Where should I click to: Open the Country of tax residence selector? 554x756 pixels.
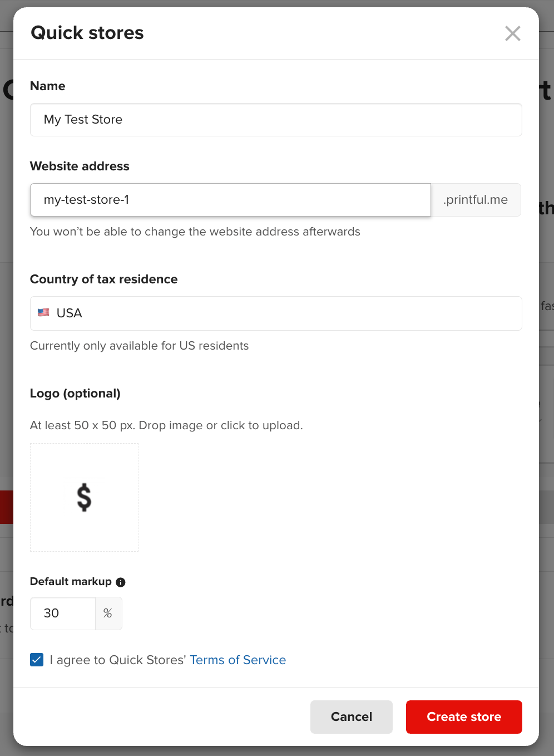point(276,313)
